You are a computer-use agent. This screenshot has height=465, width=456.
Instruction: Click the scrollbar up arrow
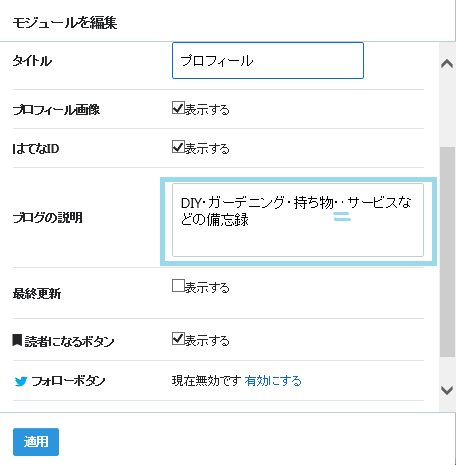tap(447, 63)
